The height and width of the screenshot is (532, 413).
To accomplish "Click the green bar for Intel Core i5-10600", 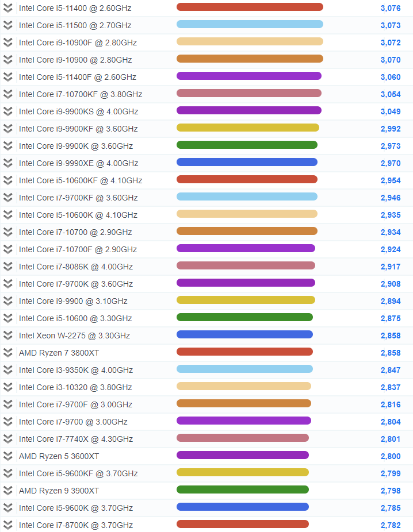I will 244,317.
